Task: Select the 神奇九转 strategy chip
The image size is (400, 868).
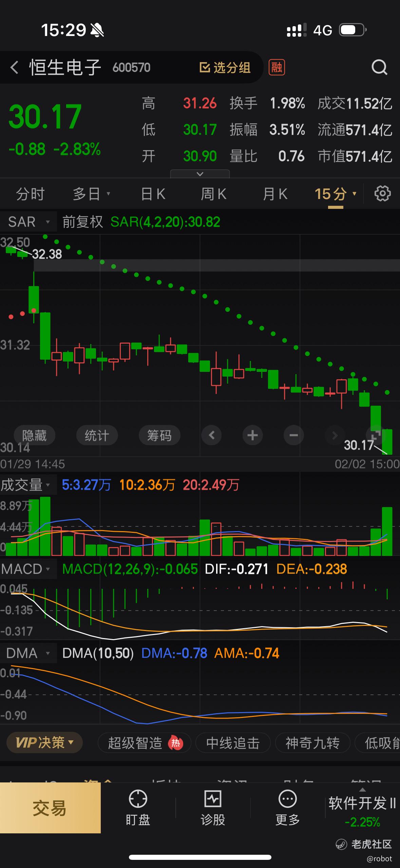Action: [x=312, y=743]
